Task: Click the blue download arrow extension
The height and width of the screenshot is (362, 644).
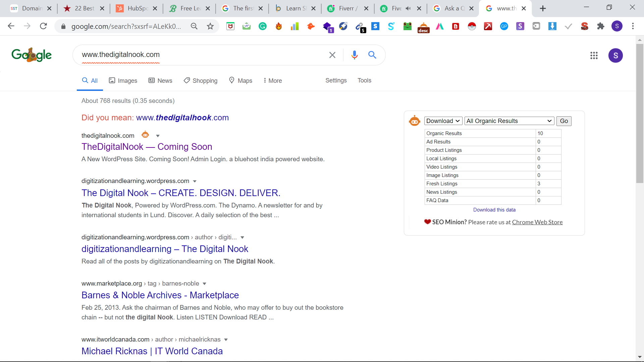Action: click(552, 26)
